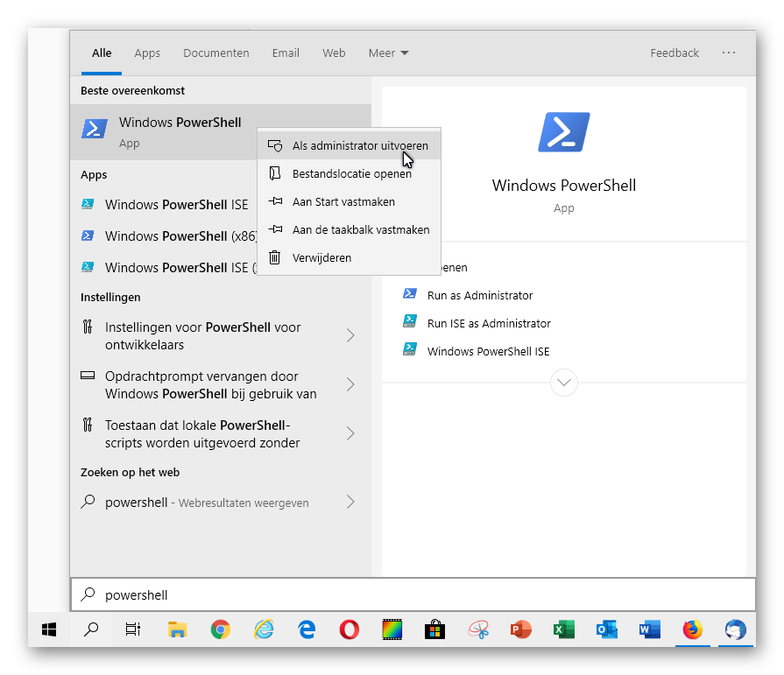784x675 pixels.
Task: Switch to the Documenten tab
Action: (x=216, y=53)
